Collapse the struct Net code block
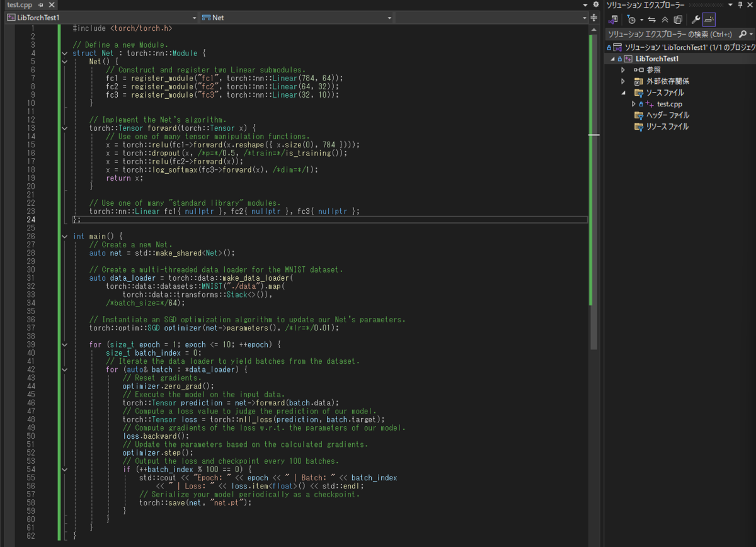This screenshot has width=756, height=547. tap(65, 54)
